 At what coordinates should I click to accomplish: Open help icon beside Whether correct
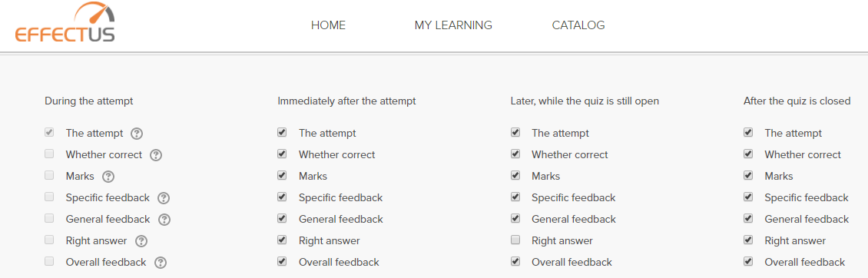(156, 155)
